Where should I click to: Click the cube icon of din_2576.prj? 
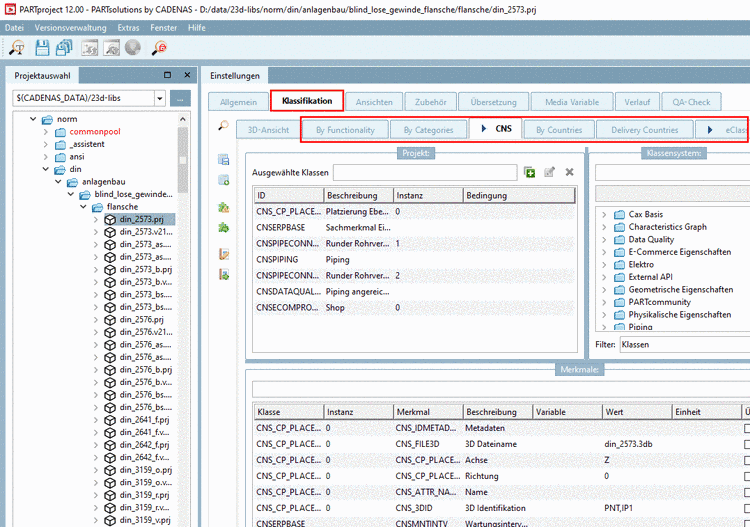[x=110, y=320]
